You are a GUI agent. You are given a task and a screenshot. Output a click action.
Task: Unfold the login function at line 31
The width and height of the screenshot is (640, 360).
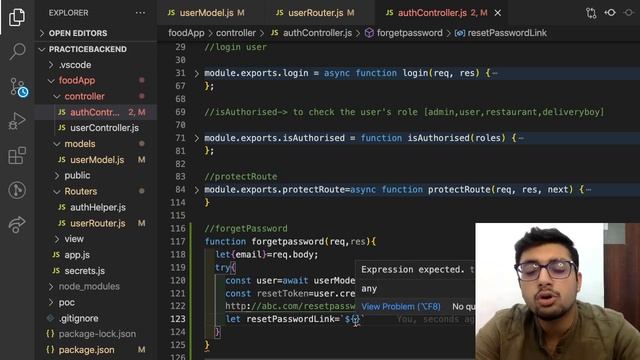click(196, 73)
